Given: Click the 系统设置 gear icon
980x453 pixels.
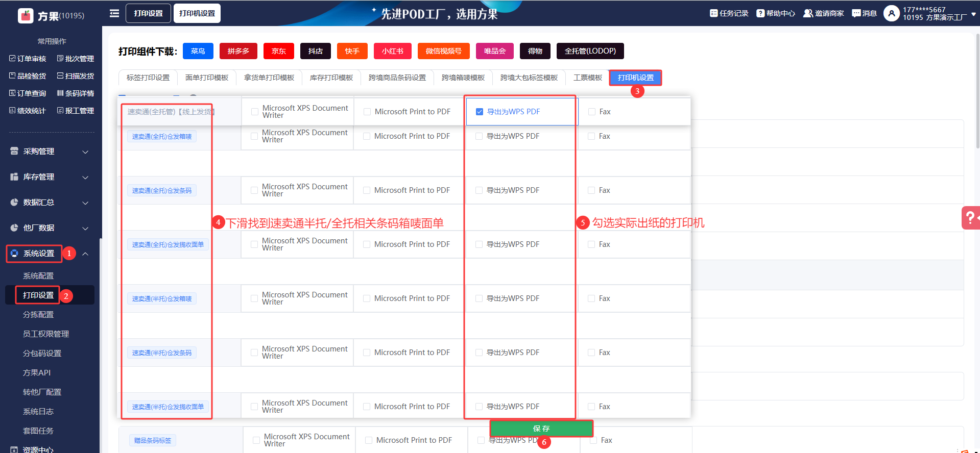Looking at the screenshot, I should [14, 254].
